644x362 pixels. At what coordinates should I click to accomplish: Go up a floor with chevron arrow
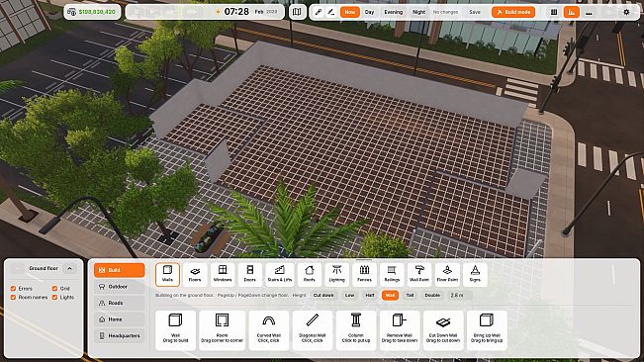(69, 268)
